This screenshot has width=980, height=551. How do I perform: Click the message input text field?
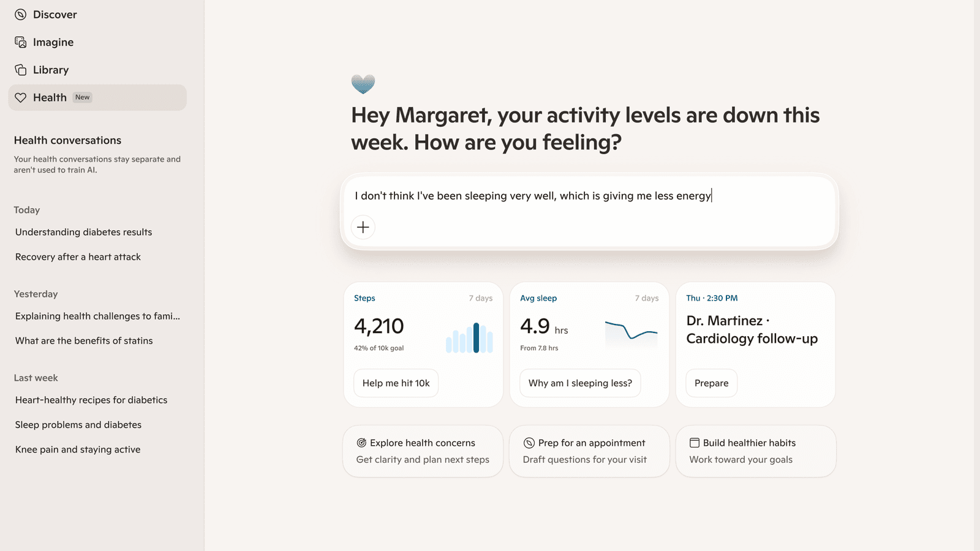[532, 196]
